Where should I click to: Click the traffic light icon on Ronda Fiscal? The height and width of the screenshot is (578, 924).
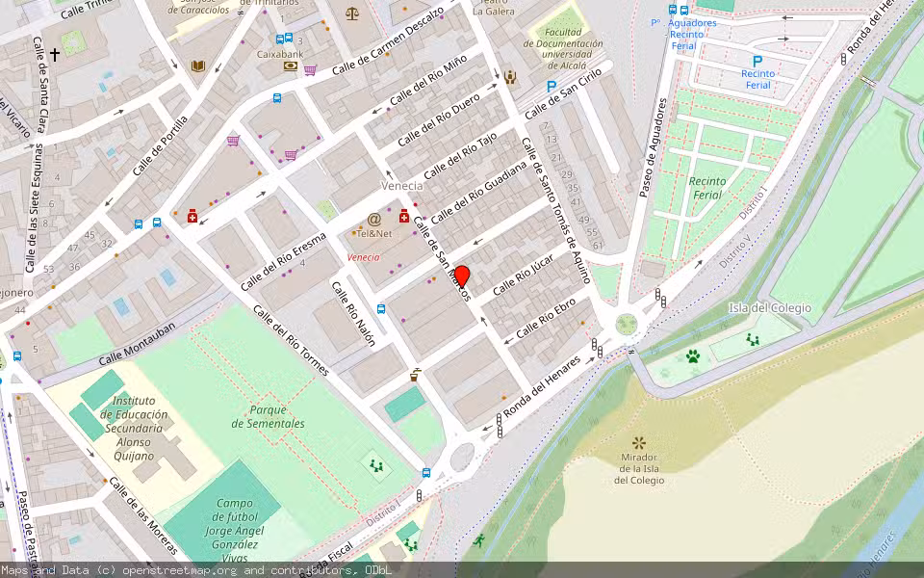[419, 495]
